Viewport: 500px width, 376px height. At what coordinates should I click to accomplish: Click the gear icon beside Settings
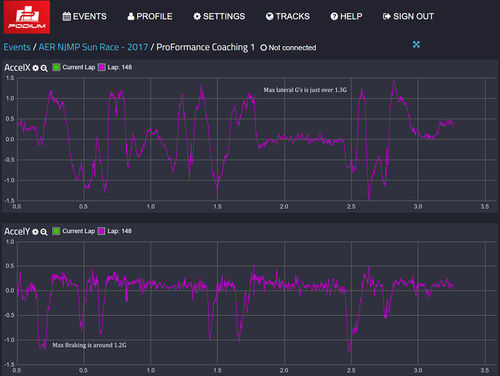pos(197,16)
